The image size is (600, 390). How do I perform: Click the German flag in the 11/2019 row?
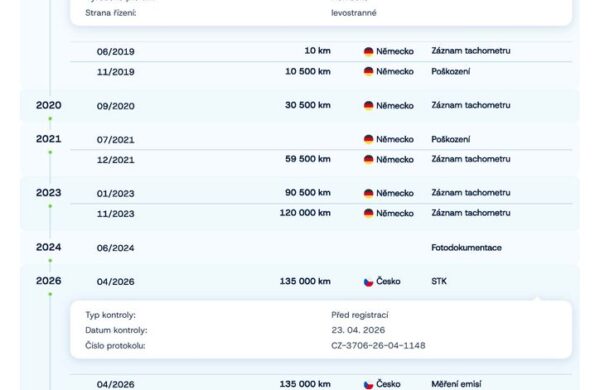pyautogui.click(x=368, y=72)
